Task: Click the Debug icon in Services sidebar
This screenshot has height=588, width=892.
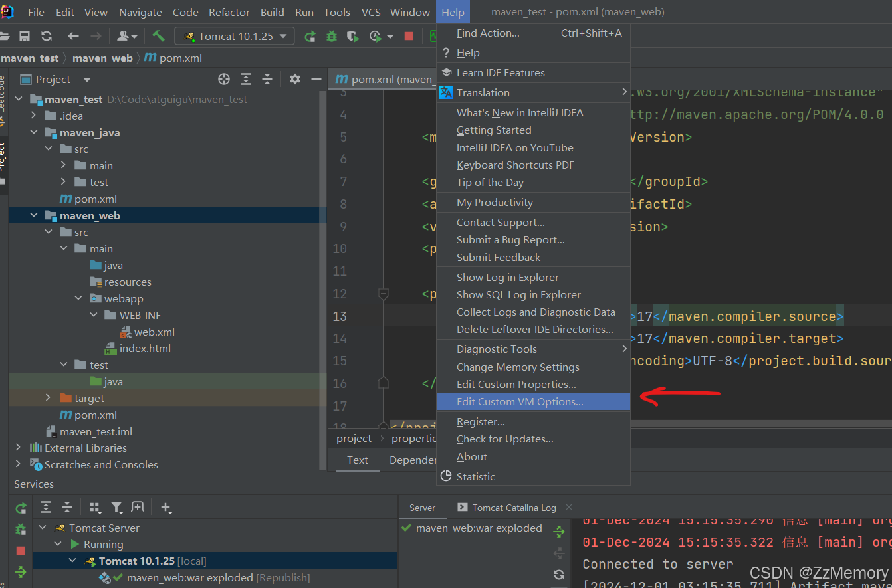Action: 21,530
